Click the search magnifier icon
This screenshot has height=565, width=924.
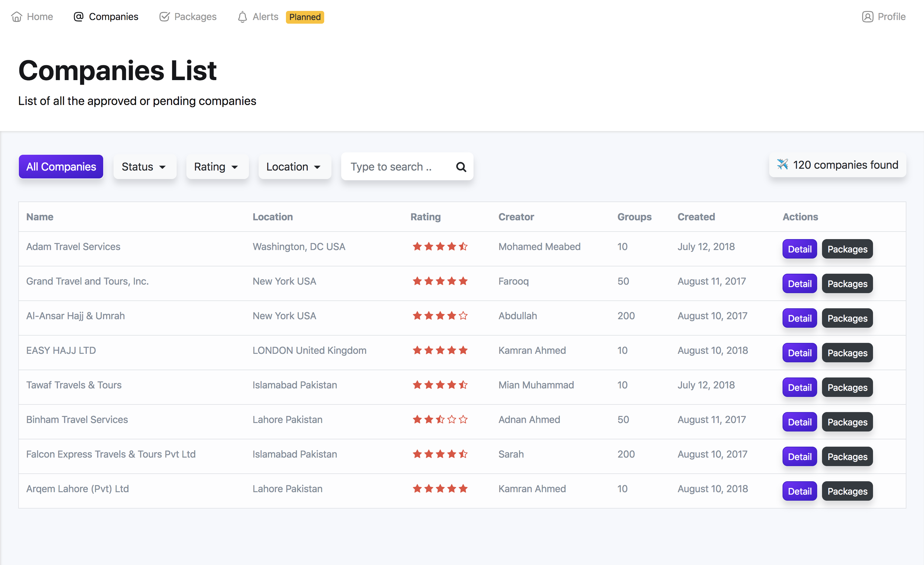pos(461,167)
